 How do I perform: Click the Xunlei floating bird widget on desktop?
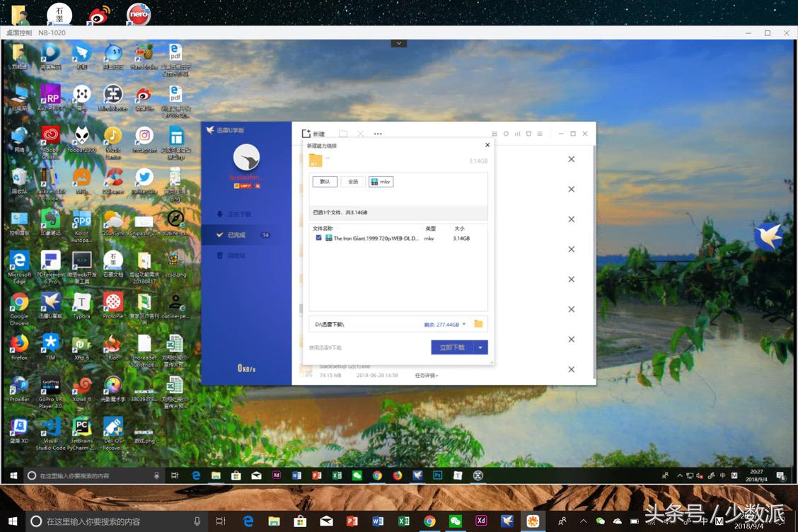tap(768, 236)
